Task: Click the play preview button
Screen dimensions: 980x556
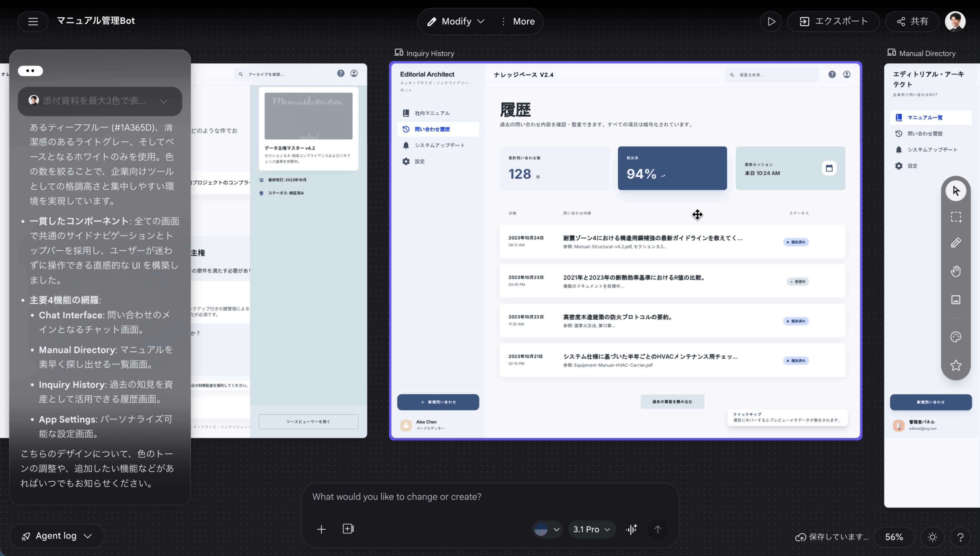Action: [771, 21]
